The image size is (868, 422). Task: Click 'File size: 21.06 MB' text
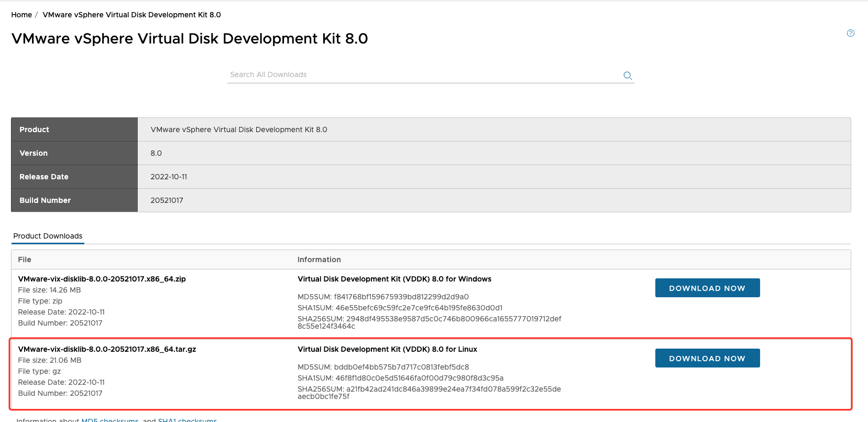(50, 360)
